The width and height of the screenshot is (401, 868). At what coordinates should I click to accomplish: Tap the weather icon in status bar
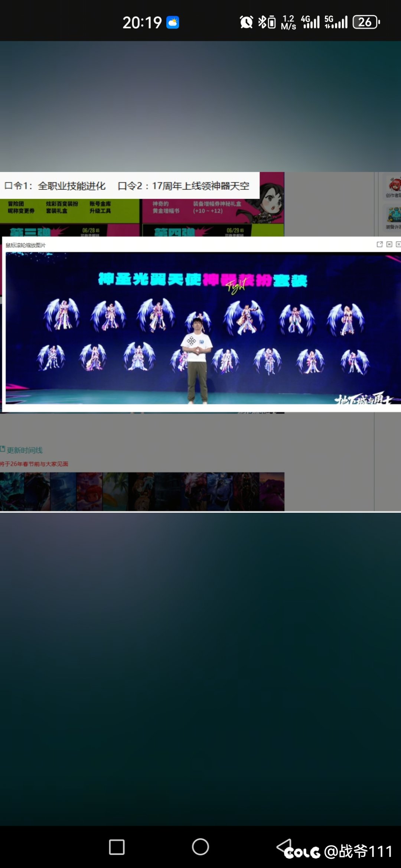173,22
